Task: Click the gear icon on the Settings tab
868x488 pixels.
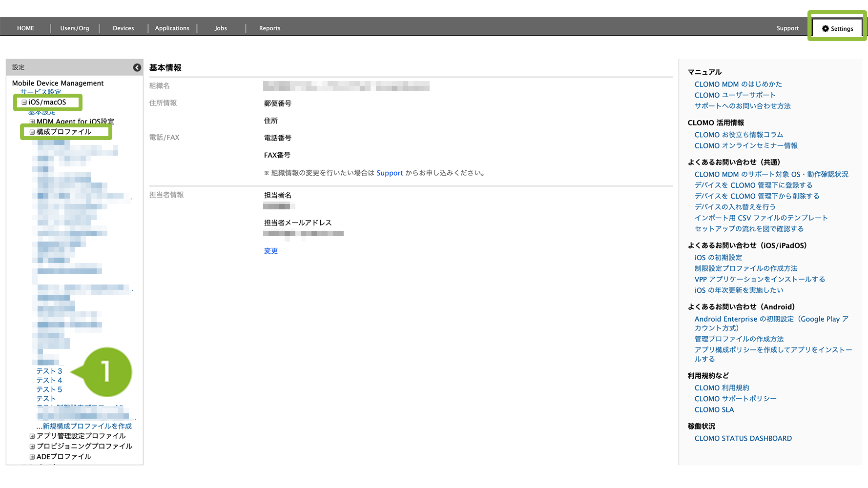Action: tap(825, 29)
